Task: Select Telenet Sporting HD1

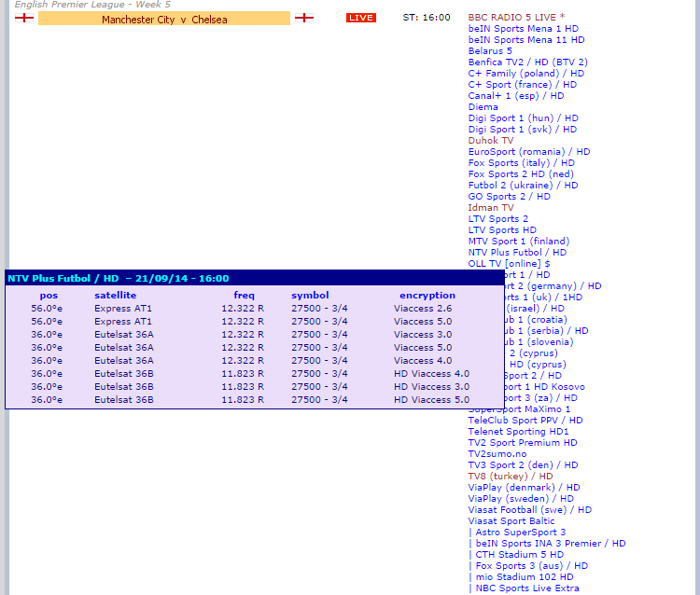Action: (x=518, y=431)
